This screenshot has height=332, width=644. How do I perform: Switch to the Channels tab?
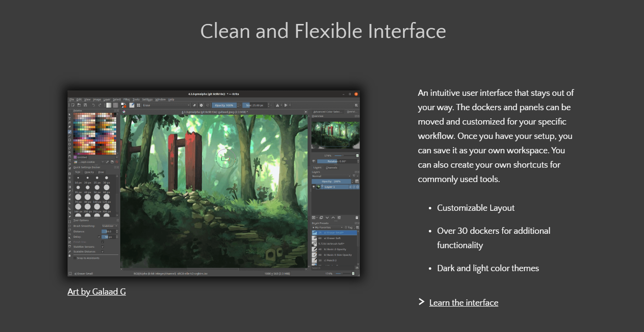[x=332, y=168]
